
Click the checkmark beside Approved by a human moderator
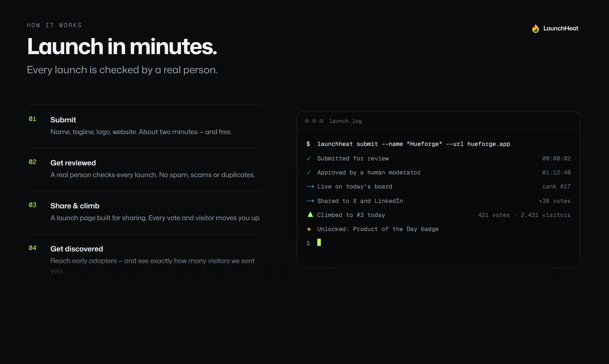[309, 172]
